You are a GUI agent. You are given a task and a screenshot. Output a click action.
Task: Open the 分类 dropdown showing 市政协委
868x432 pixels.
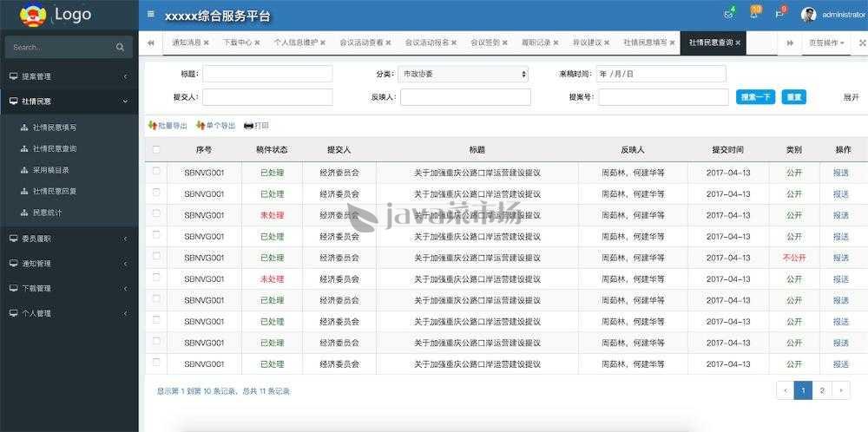[464, 74]
